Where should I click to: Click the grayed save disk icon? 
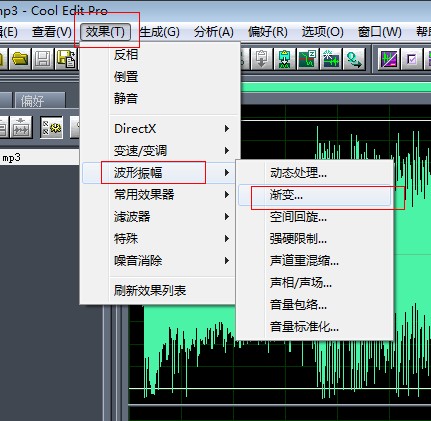tap(43, 59)
